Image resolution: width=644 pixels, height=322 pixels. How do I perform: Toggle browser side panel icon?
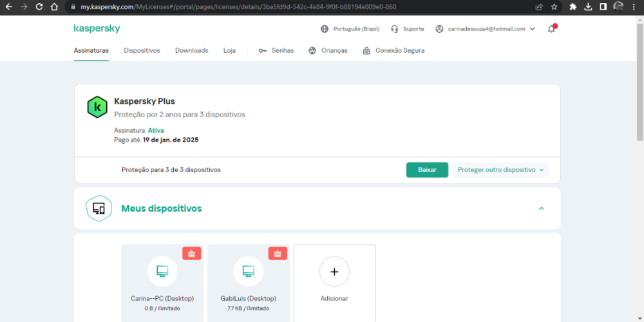coord(603,7)
